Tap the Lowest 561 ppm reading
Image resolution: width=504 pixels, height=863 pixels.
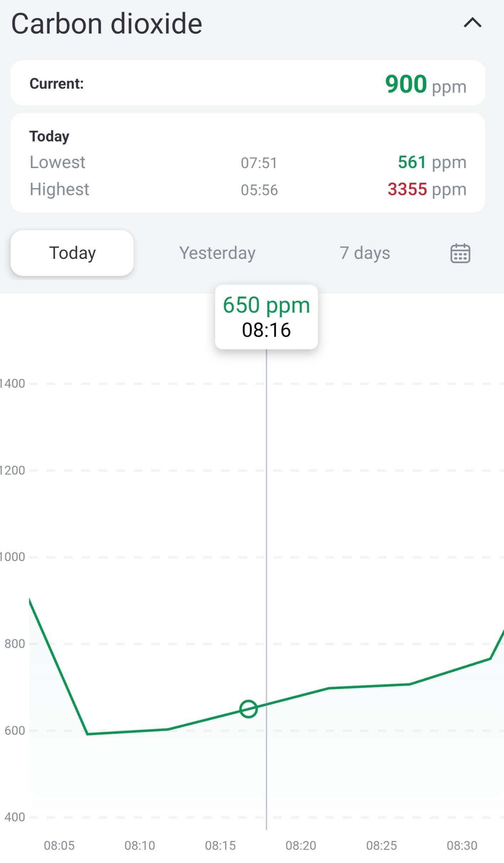pyautogui.click(x=432, y=162)
